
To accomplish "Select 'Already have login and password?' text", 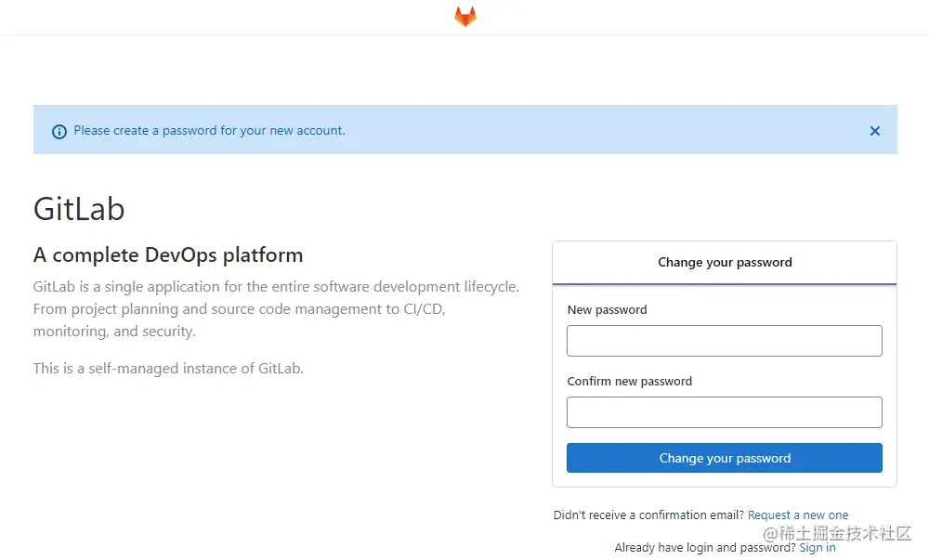I will point(705,548).
